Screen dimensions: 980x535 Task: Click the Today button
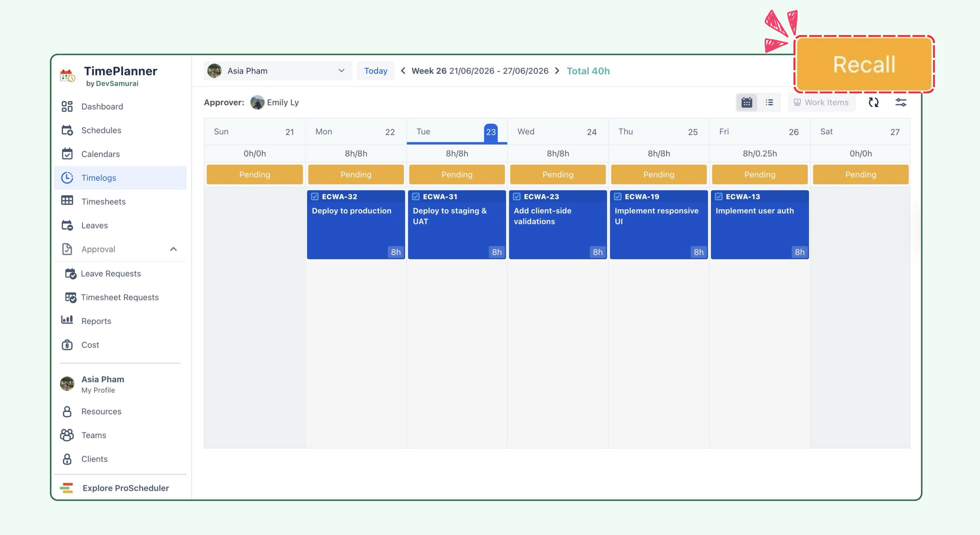point(375,71)
